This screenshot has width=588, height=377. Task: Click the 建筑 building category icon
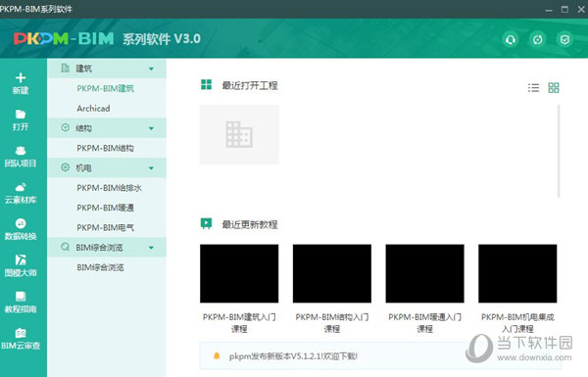66,68
